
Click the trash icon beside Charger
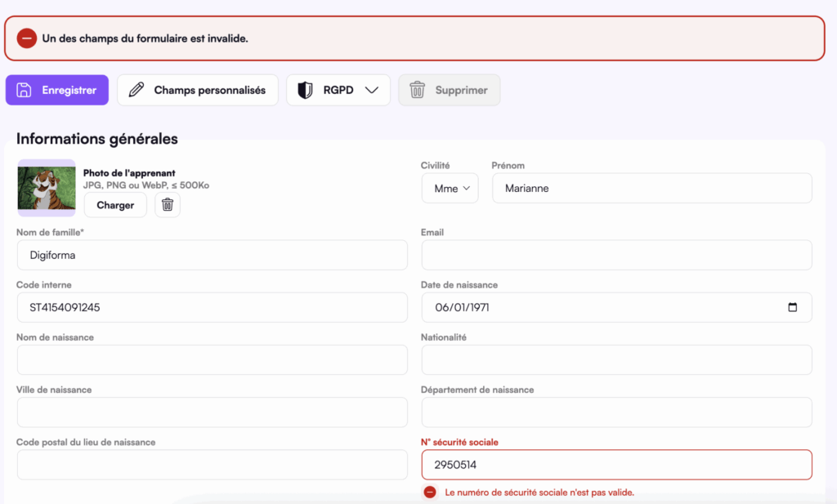168,205
